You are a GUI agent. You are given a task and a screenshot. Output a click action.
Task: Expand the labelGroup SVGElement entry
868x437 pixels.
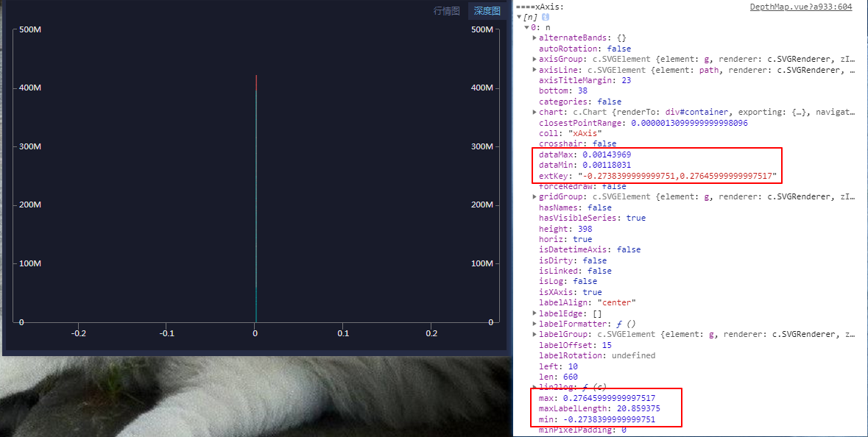tap(534, 334)
